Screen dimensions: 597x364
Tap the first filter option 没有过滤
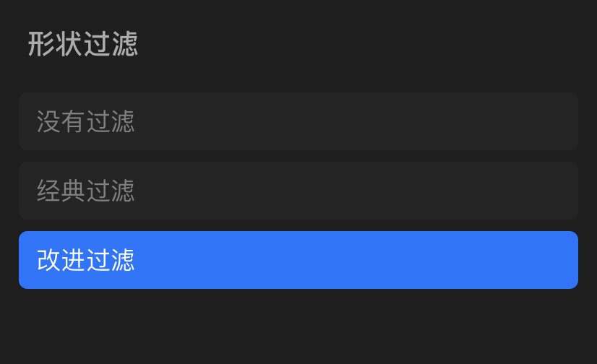pyautogui.click(x=298, y=121)
